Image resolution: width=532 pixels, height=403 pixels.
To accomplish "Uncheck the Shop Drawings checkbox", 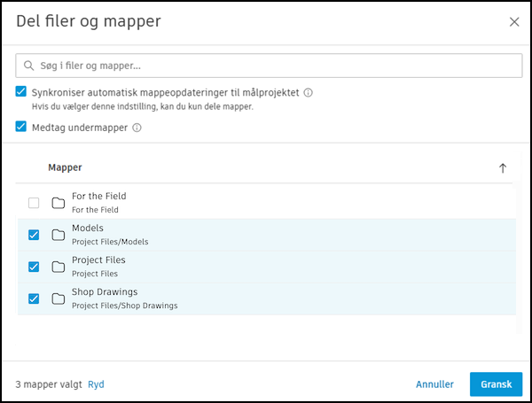I will click(x=34, y=298).
